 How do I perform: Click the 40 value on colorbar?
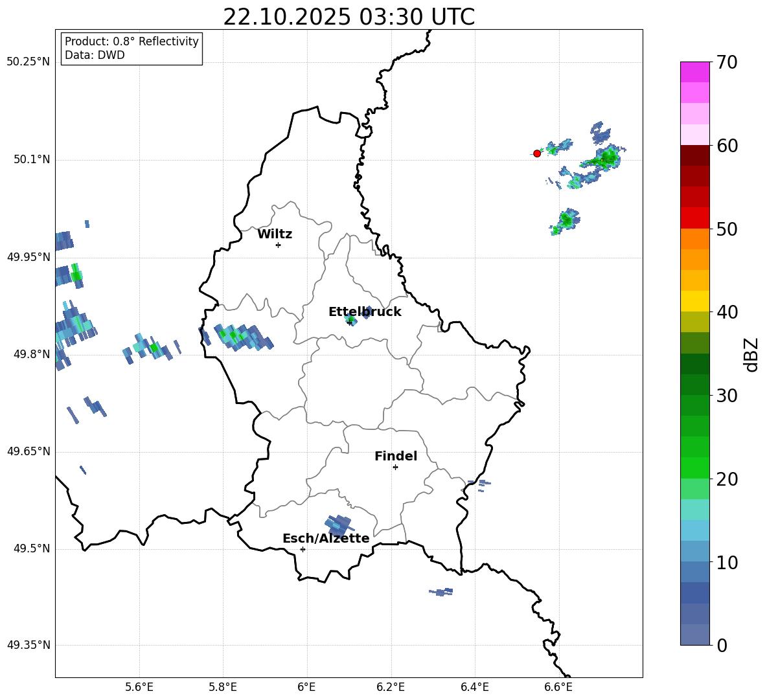click(726, 312)
